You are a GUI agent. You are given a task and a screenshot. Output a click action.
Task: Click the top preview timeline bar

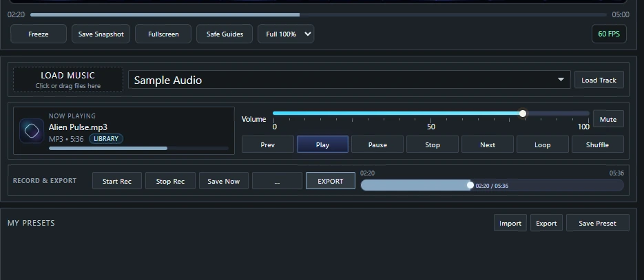[x=318, y=14]
